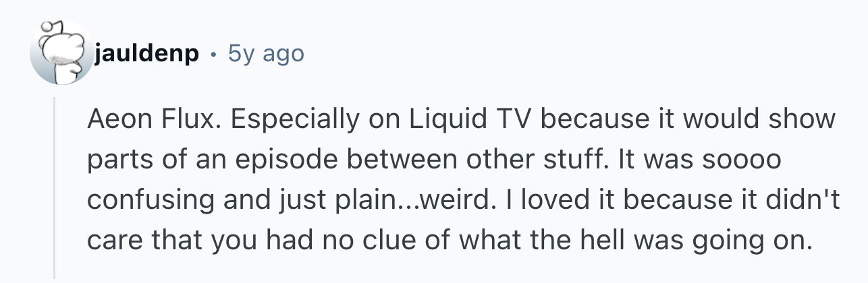Collapse the comment using the vertical thread line
This screenshot has width=868, height=283.
[55, 186]
